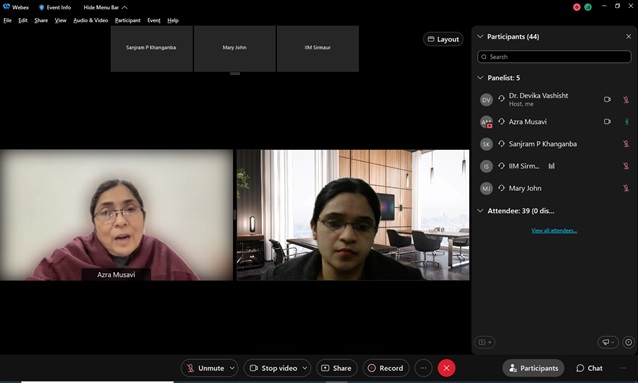Collapse menu bar with Hide Menu Bar
Image resolution: width=638 pixels, height=383 pixels.
[x=105, y=7]
